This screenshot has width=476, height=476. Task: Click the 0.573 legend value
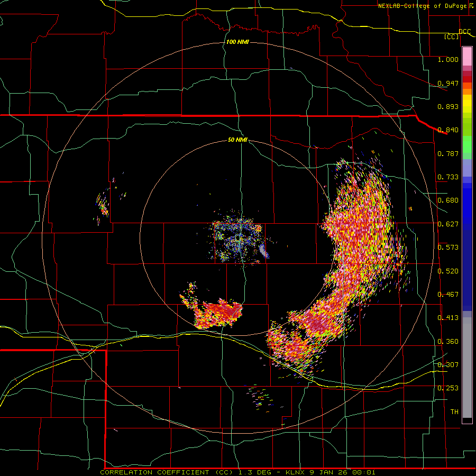click(448, 247)
